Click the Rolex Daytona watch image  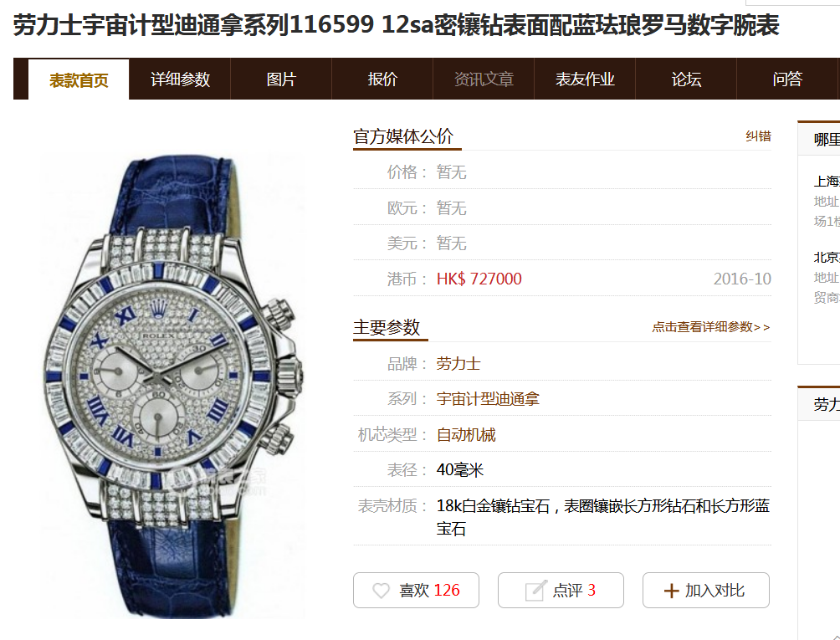(x=173, y=387)
